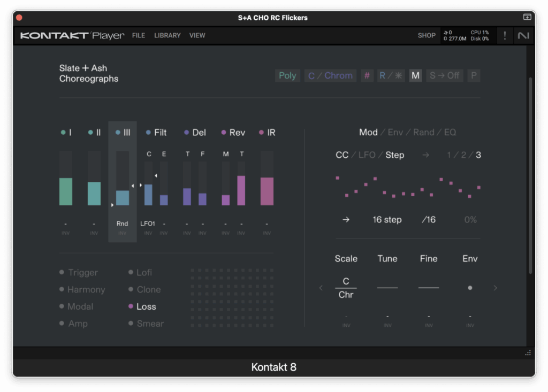Click the R / asterisk randomize button
The image size is (548, 392).
(391, 75)
